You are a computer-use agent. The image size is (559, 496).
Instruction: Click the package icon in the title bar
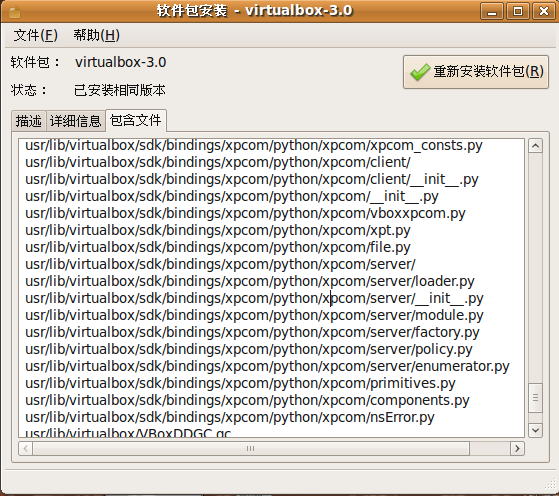pyautogui.click(x=14, y=12)
